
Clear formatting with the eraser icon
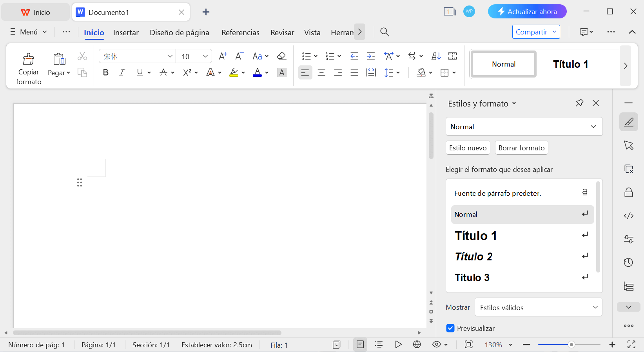(281, 56)
